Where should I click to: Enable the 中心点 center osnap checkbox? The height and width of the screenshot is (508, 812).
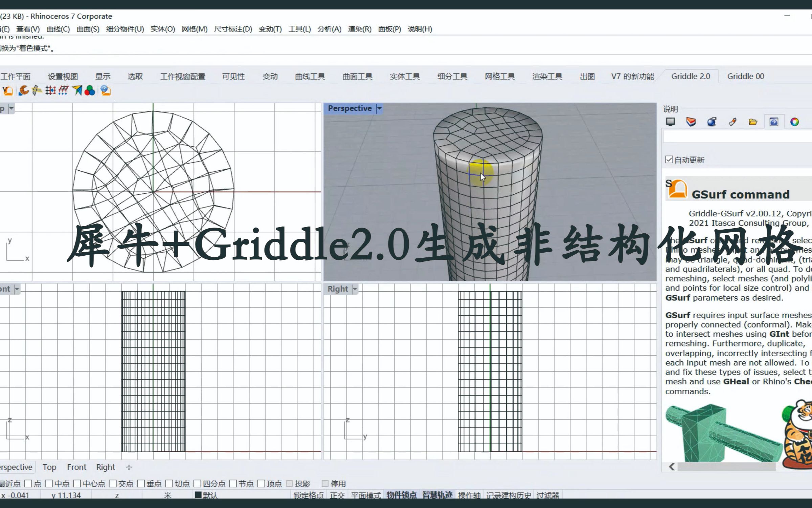coord(77,484)
